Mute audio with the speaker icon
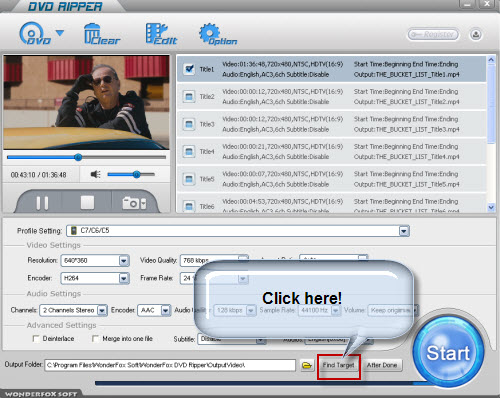Screen dimensions: 500x398 [96, 174]
